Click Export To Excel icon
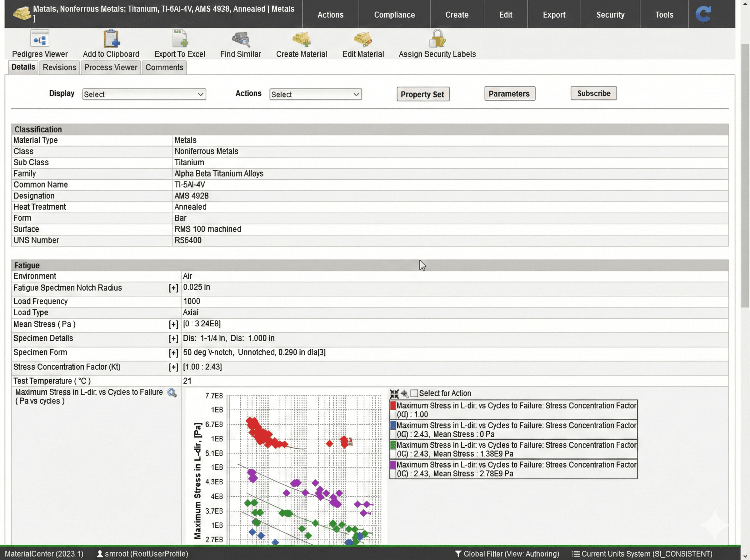This screenshot has width=750, height=560. tap(180, 39)
